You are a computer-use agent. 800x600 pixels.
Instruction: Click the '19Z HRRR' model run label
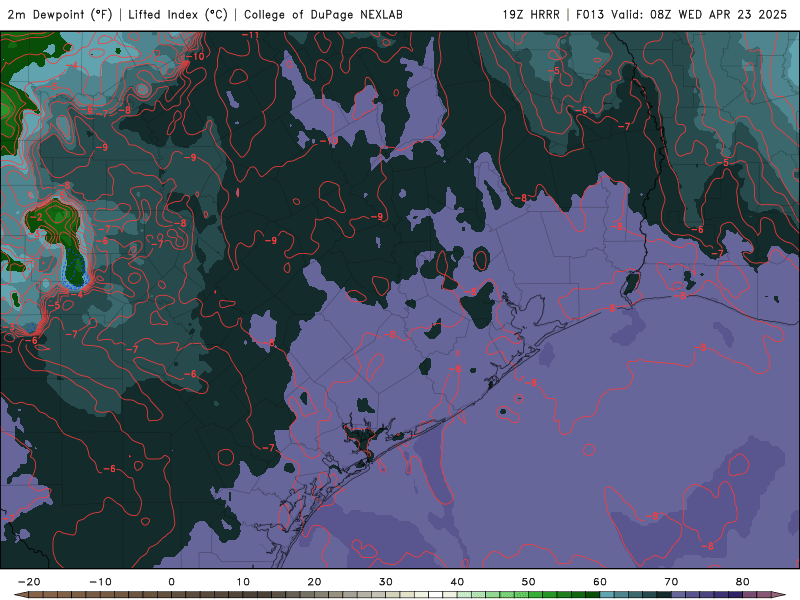pyautogui.click(x=531, y=14)
